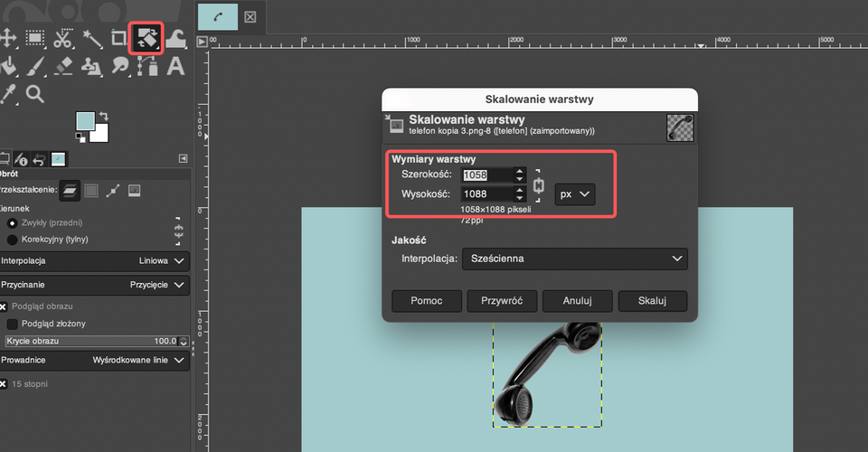
Task: Pick the Fuzzy Select magic wand tool
Action: point(90,38)
